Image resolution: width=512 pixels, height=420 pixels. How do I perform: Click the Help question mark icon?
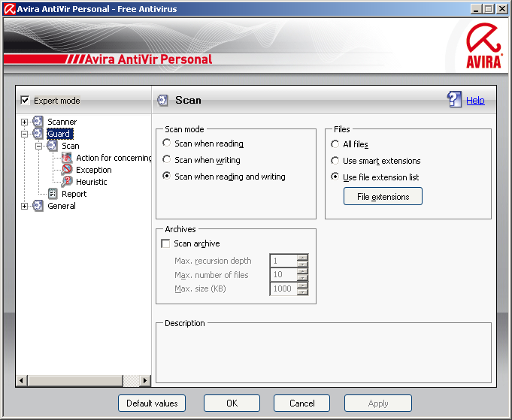pos(454,99)
